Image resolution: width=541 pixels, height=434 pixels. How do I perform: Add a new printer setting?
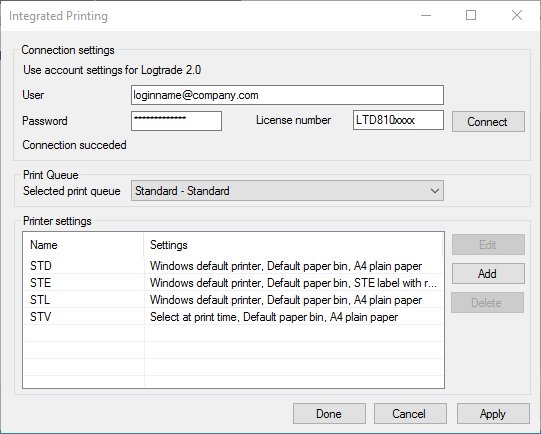488,274
